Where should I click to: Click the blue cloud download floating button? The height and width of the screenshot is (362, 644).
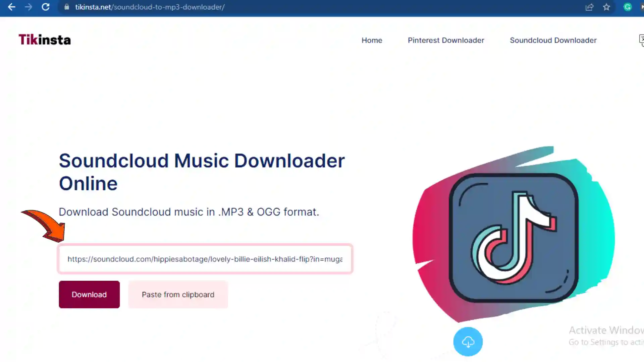tap(468, 342)
